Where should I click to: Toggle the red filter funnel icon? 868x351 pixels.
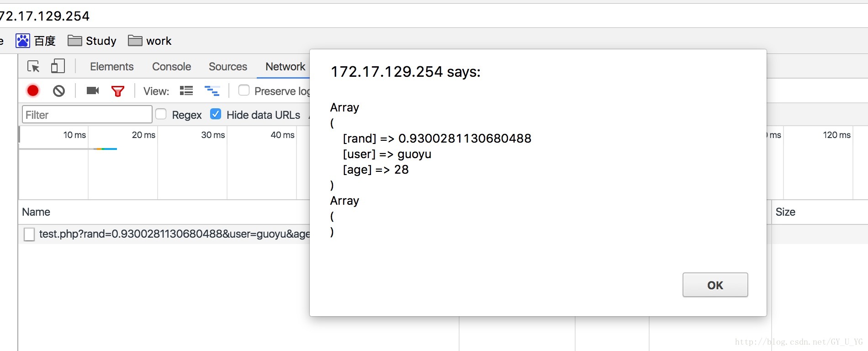tap(118, 91)
